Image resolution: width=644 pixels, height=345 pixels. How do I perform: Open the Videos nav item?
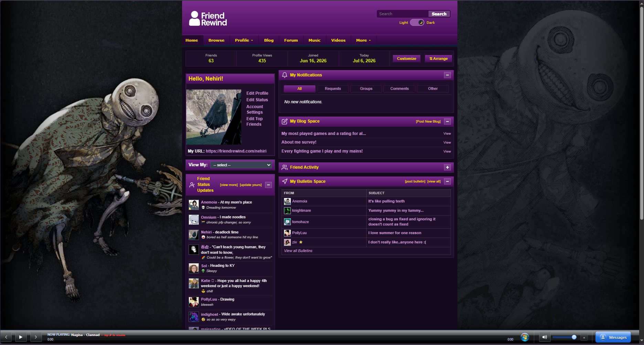tap(338, 40)
